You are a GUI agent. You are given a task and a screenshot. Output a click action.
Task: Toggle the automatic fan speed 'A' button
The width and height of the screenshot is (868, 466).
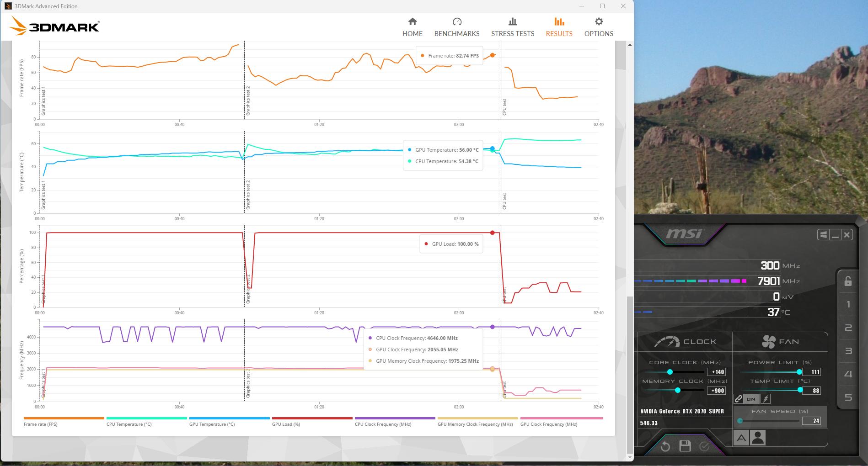pos(741,438)
